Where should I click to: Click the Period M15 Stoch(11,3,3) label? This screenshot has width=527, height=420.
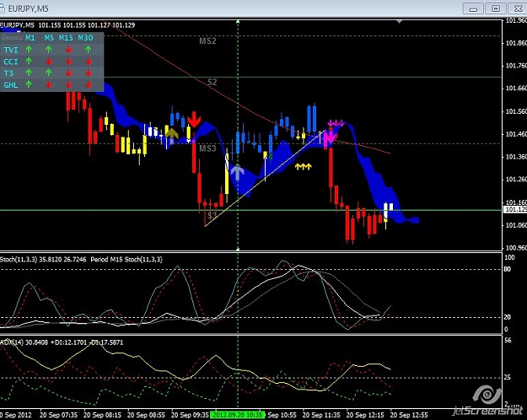(x=126, y=259)
